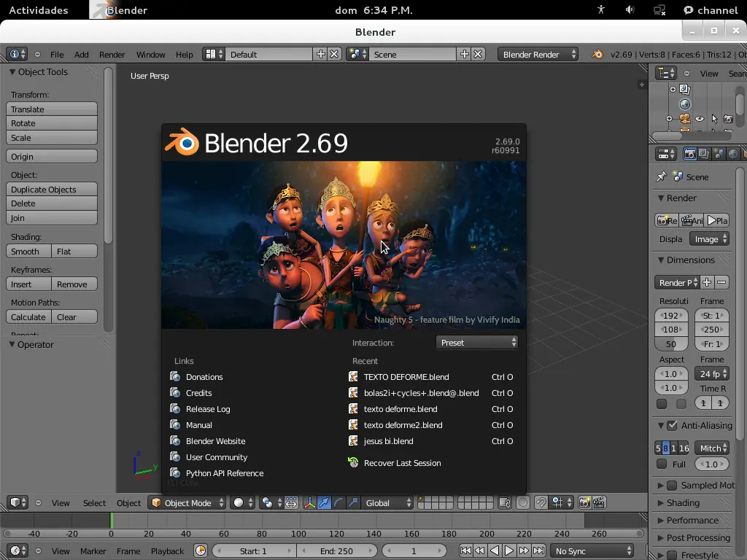Click the resolution percentage 50 slider
Screen dimensions: 747x560
(671, 344)
